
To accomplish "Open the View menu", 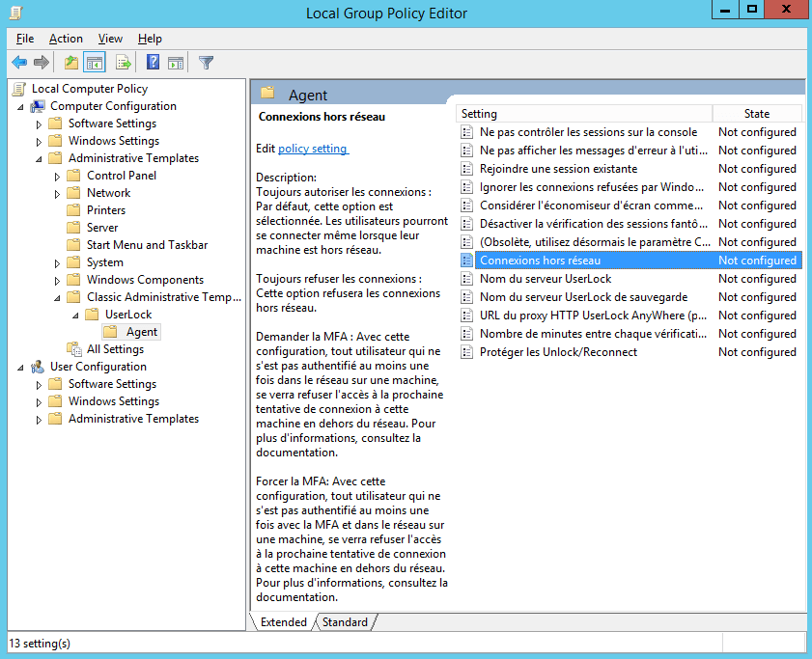I will pos(110,39).
